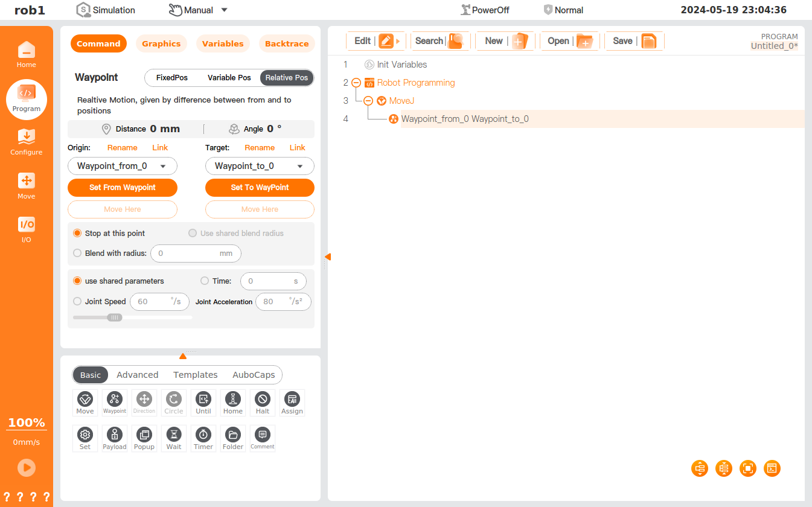Insert a Timer command
Image resolution: width=812 pixels, height=507 pixels.
(203, 438)
